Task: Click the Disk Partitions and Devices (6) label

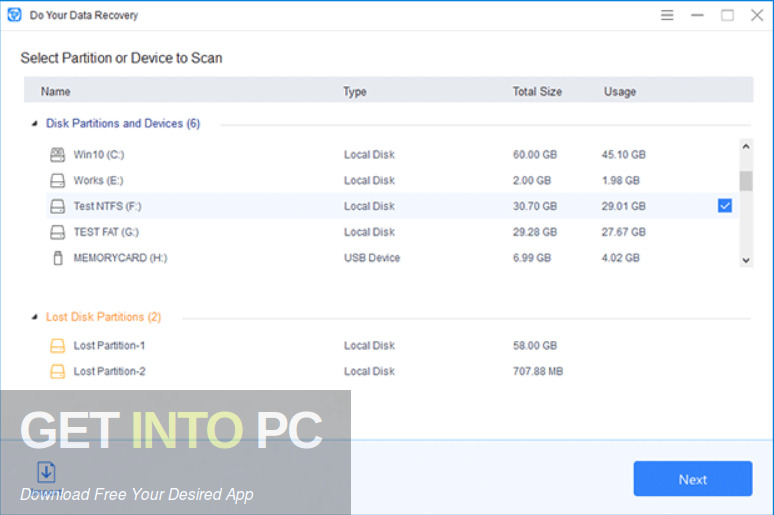Action: pyautogui.click(x=123, y=123)
